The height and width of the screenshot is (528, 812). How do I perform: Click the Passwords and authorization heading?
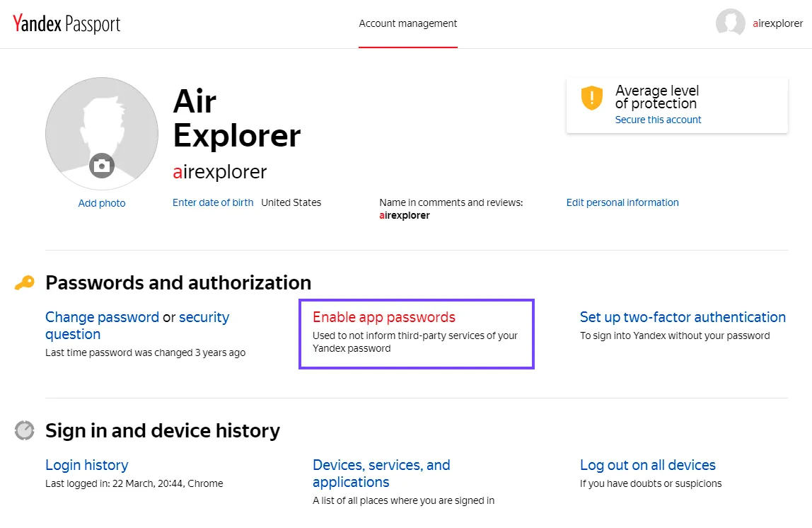click(178, 283)
